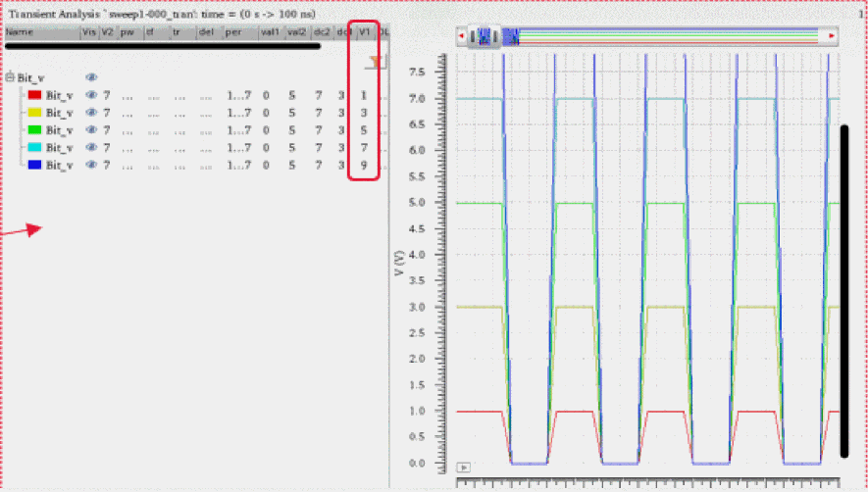
Task: Toggle visibility eye of the Bit_v group
Action: coord(91,77)
